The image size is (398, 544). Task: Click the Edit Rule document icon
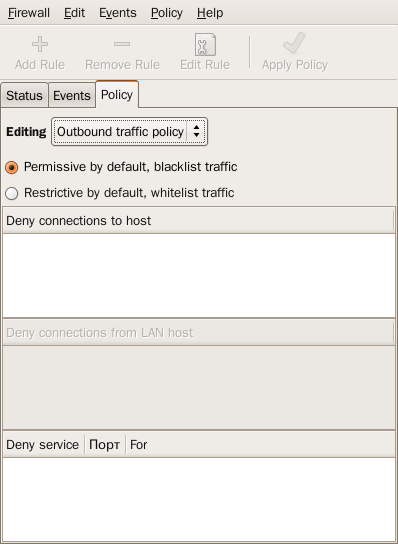205,44
